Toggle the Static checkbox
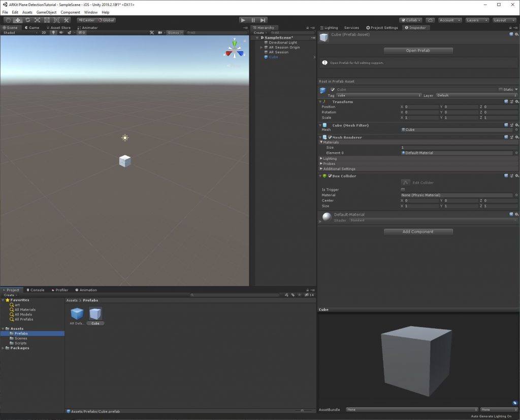The image size is (520, 420). coord(500,89)
